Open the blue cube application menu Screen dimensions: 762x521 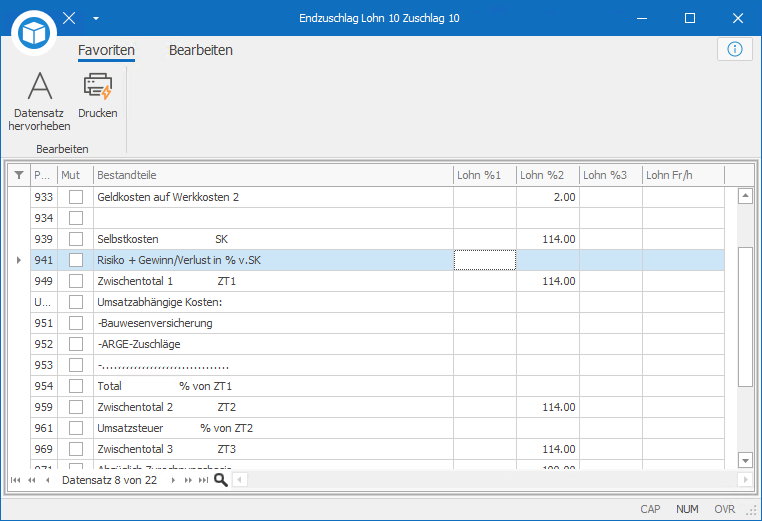34,33
